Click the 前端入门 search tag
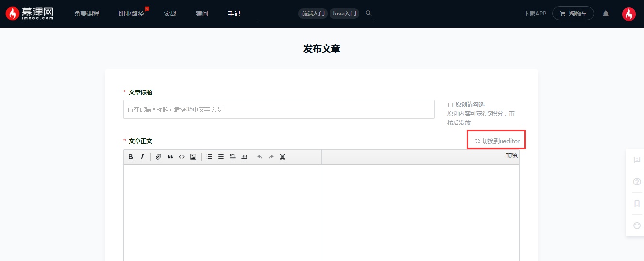The width and height of the screenshot is (644, 261). click(313, 14)
